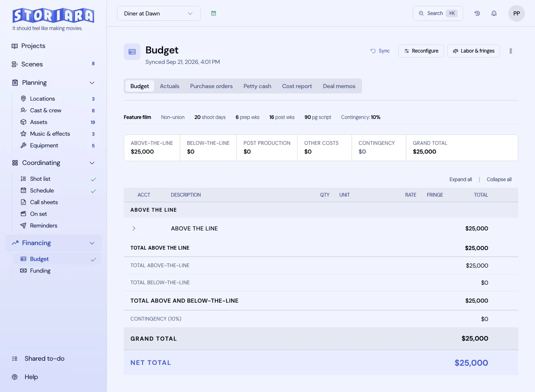The image size is (535, 392).
Task: Switch to the Purchase orders tab
Action: click(211, 86)
